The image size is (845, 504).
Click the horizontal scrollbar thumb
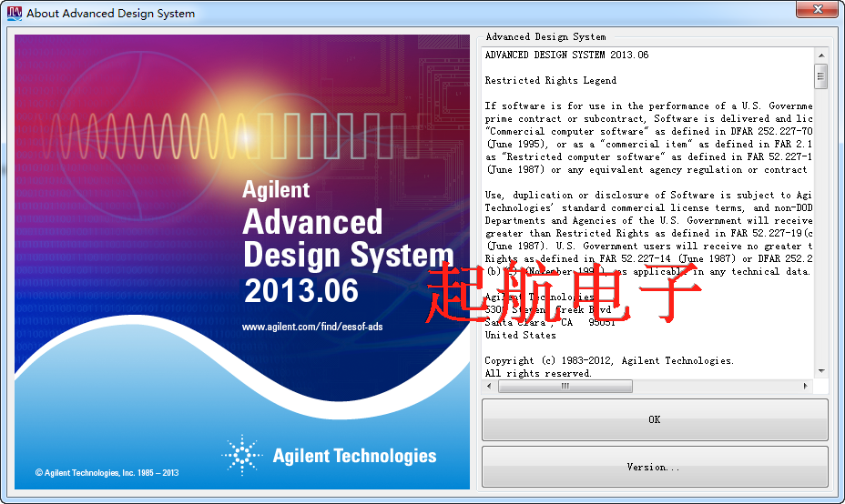pos(565,386)
